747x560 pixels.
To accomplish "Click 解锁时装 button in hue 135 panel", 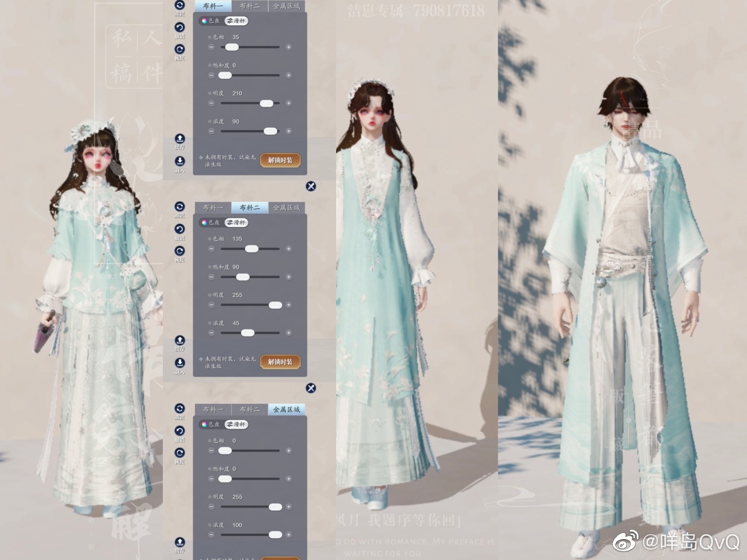I will [x=280, y=362].
